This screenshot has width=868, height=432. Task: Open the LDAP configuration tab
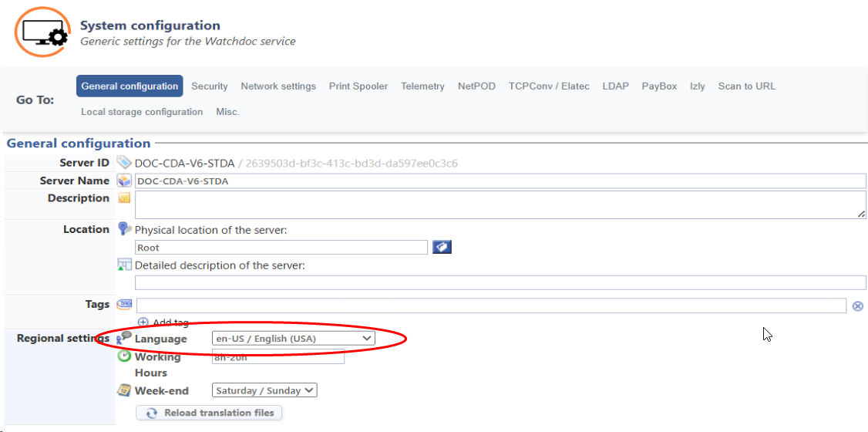[615, 86]
